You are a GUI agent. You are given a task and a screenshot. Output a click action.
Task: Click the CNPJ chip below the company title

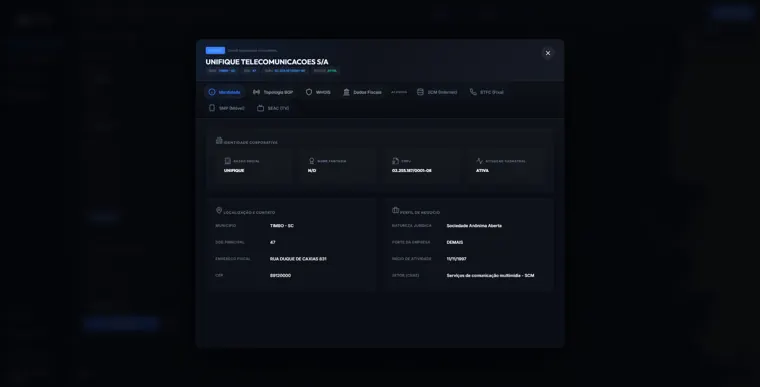[285, 71]
